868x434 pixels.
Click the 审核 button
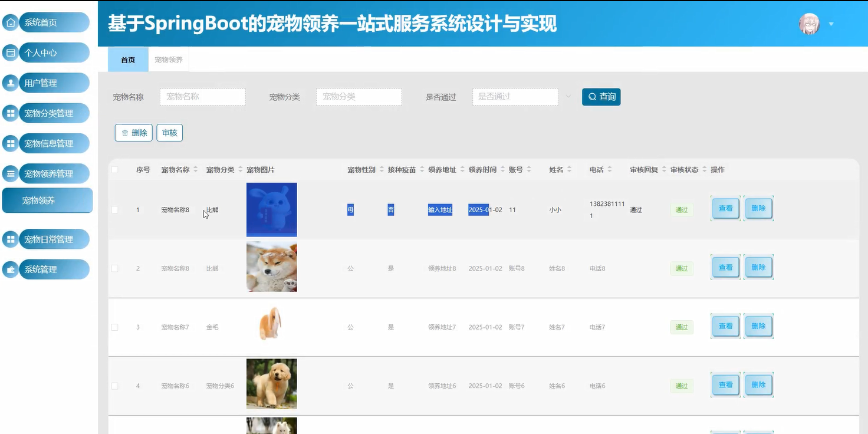169,132
